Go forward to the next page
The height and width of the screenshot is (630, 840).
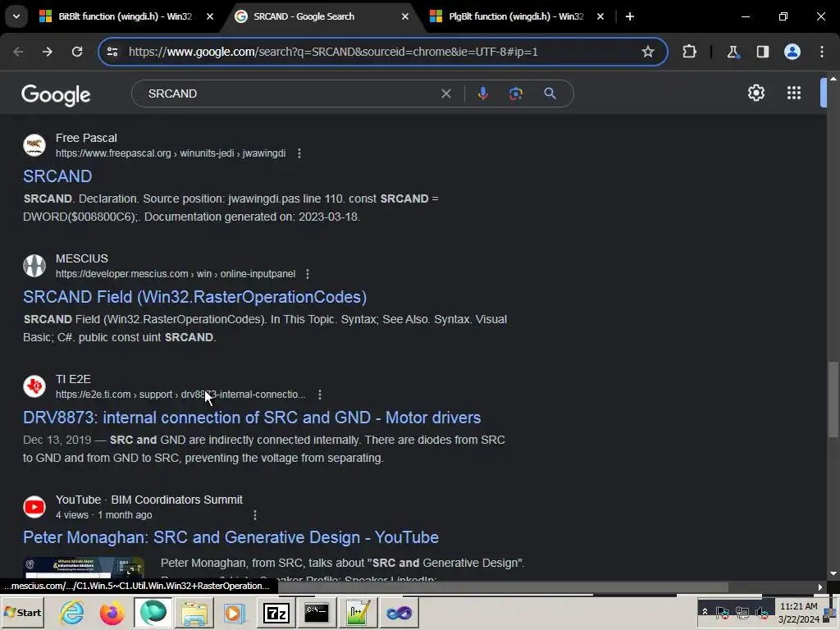[47, 52]
